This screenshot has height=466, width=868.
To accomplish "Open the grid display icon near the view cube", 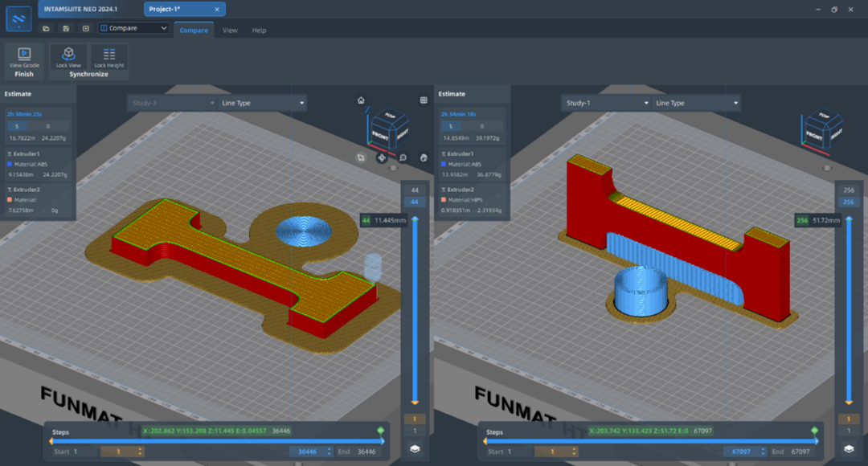I will tap(424, 100).
